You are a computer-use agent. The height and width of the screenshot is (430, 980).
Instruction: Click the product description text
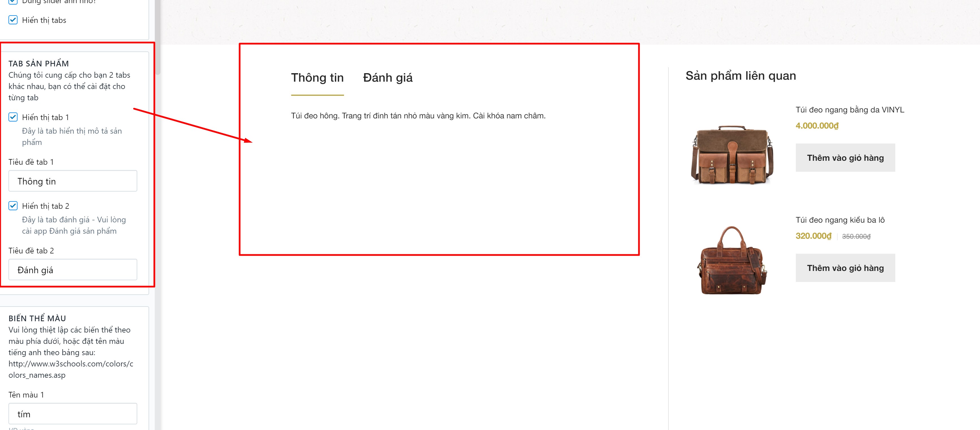418,116
